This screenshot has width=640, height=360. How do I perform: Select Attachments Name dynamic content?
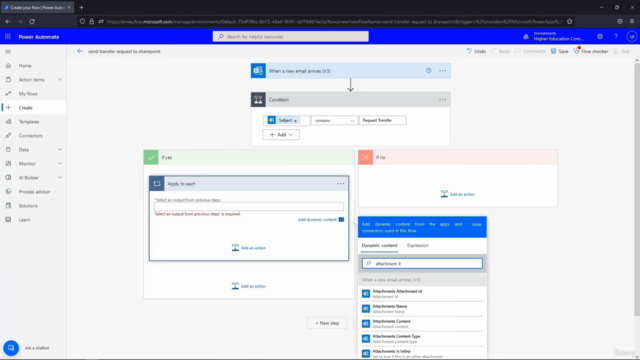(x=422, y=309)
